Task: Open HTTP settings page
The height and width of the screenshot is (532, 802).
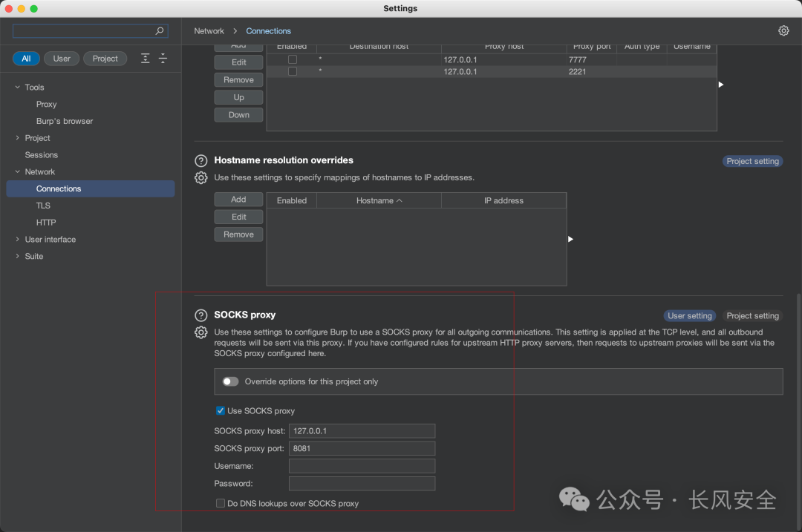Action: (46, 223)
